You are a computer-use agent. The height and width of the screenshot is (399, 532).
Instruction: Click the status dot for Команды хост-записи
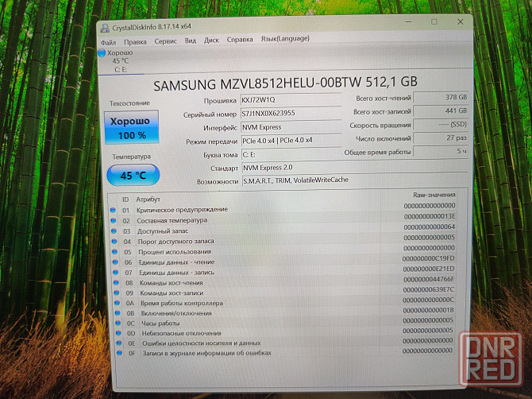pos(117,292)
